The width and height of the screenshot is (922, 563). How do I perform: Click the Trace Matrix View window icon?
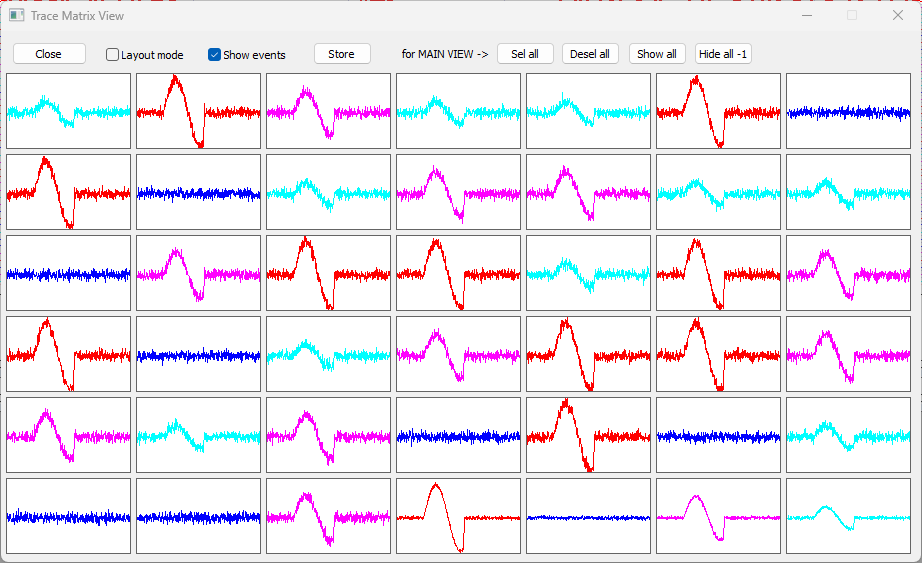[x=17, y=16]
